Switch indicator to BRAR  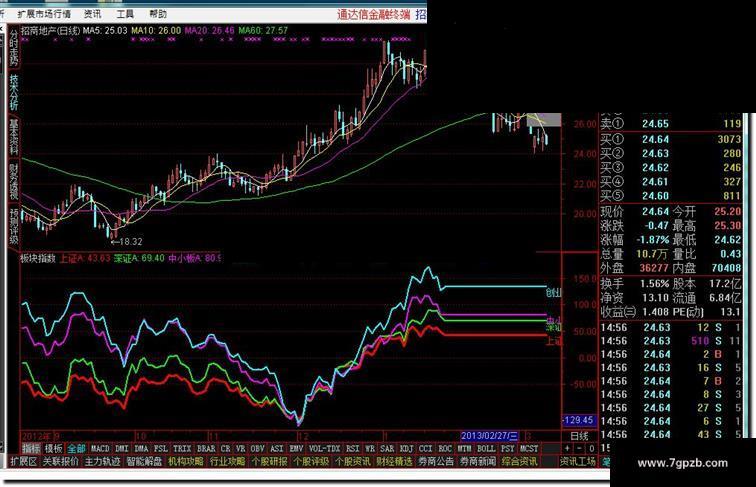[x=206, y=448]
